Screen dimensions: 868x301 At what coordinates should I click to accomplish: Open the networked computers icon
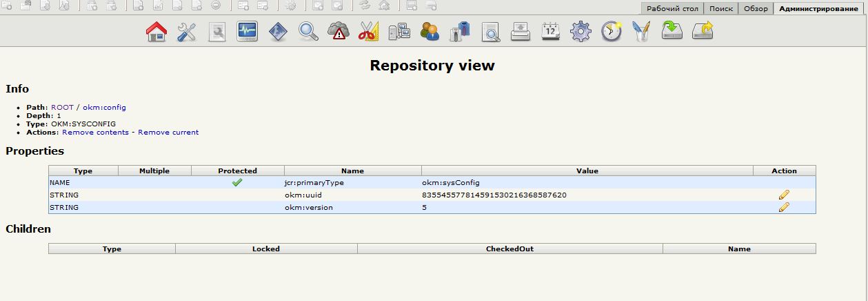[x=399, y=32]
